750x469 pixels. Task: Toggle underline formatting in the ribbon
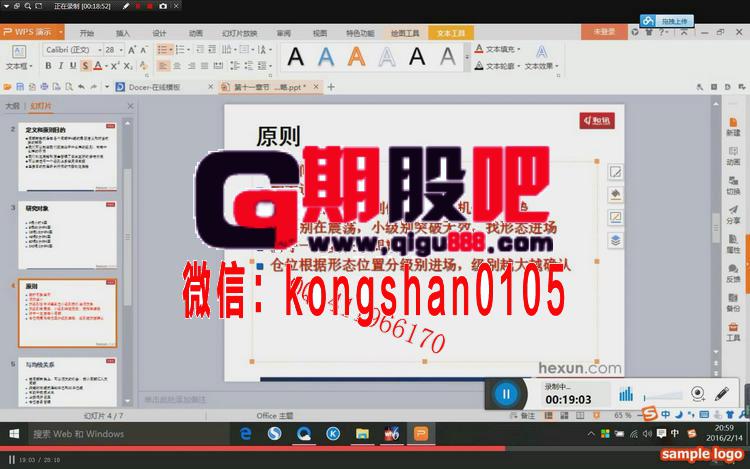[x=73, y=65]
